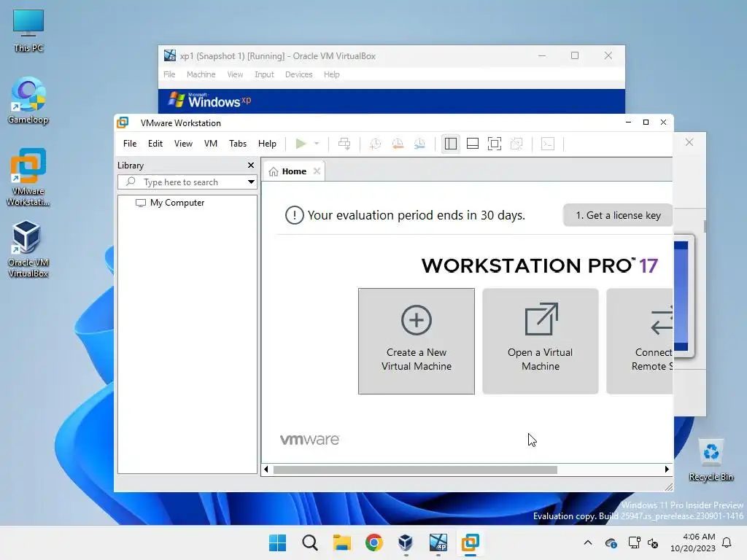
Task: Click Create a New Virtual Machine
Action: [x=417, y=341]
